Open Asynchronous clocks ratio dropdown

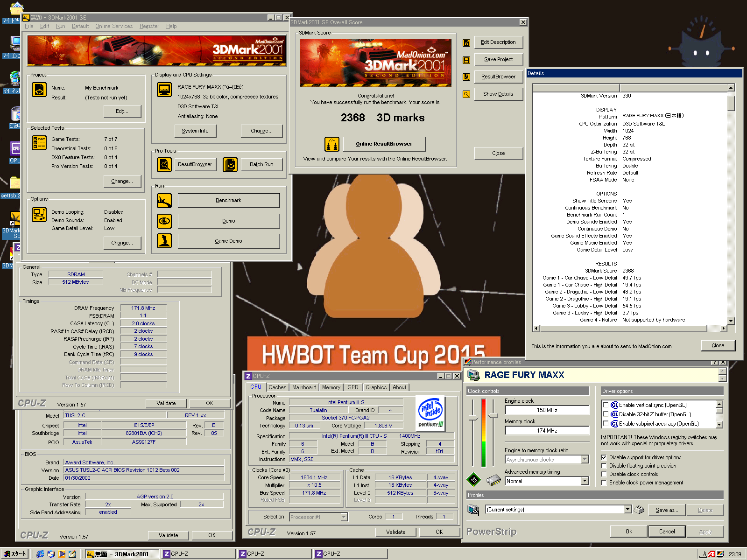click(x=585, y=460)
